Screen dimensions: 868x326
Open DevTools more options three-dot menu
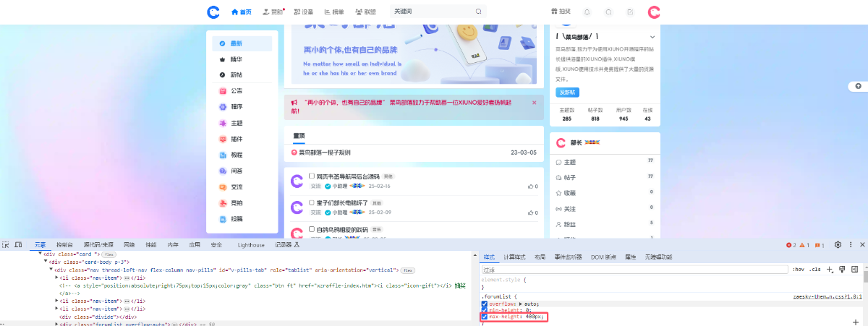click(x=850, y=245)
